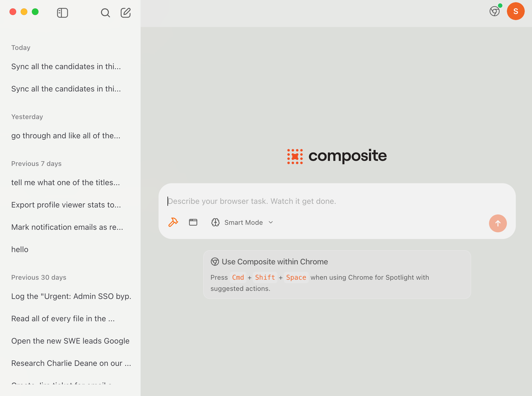
Task: Open 'Export profile viewer stats to...' chat
Action: 66,205
